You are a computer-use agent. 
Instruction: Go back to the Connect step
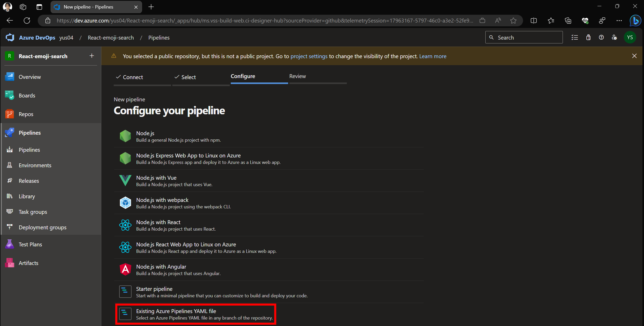pyautogui.click(x=133, y=77)
